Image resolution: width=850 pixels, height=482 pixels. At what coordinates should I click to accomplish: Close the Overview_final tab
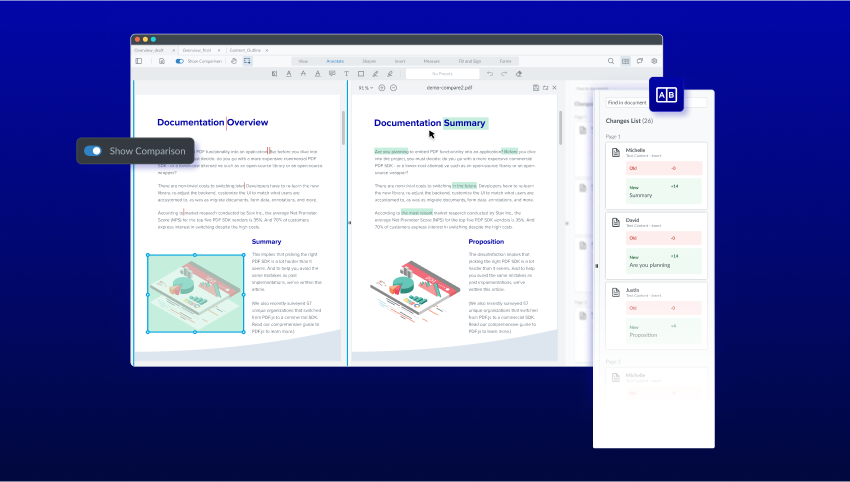click(219, 50)
